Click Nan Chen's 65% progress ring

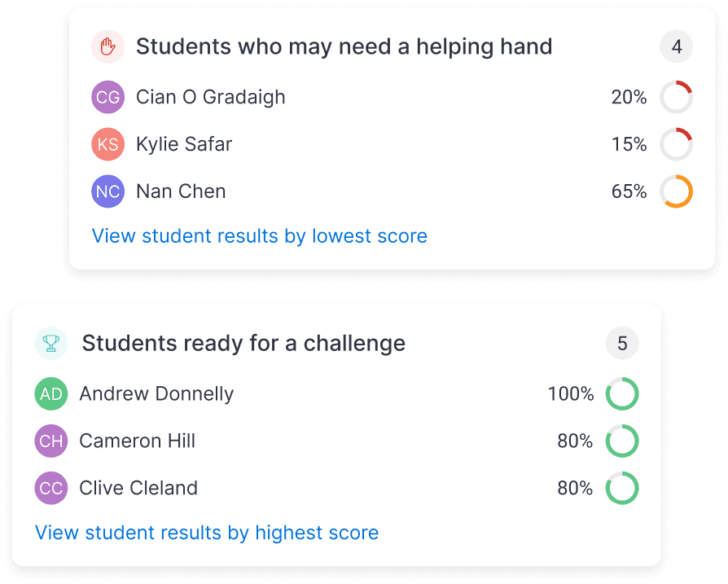676,191
